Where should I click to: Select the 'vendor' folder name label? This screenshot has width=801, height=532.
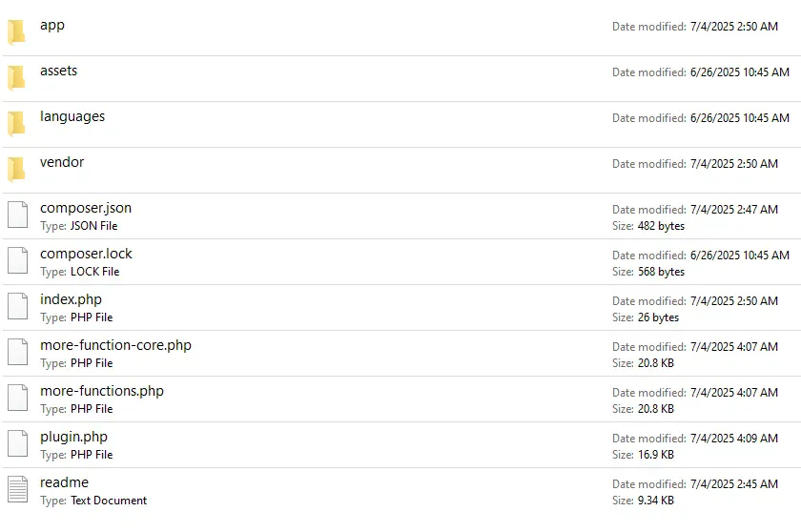62,162
